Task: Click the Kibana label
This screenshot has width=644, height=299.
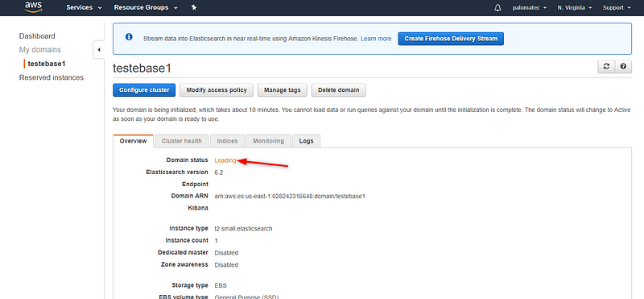Action: tap(197, 208)
